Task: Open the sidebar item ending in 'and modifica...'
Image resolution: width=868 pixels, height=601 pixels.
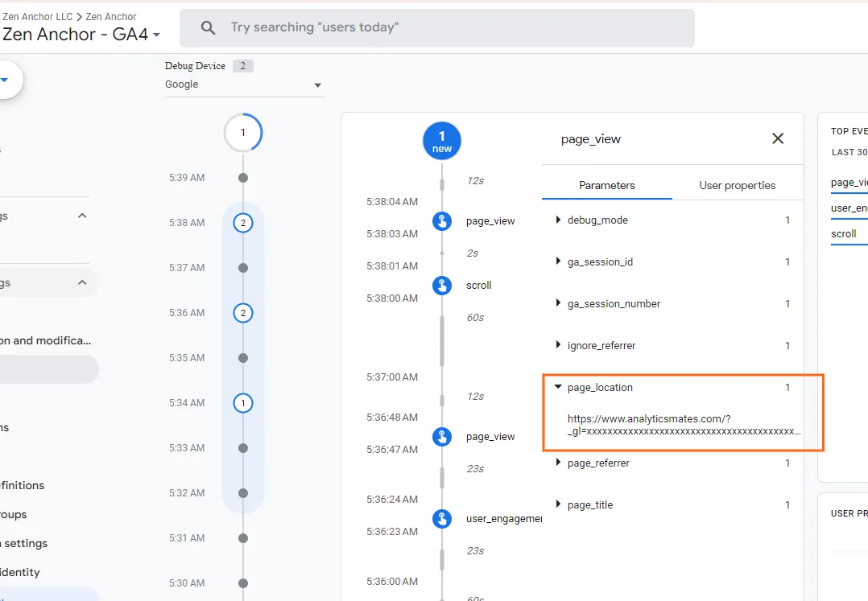Action: (45, 340)
